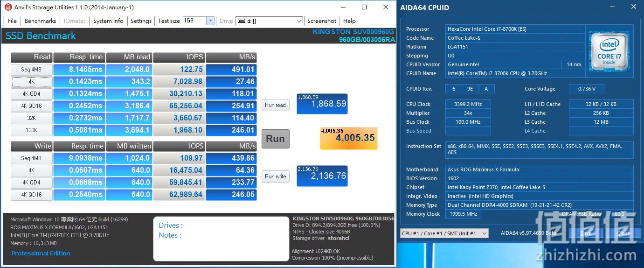Click the CPU Clock value 3399.2 MHz
The image size is (644, 268).
[x=469, y=104]
